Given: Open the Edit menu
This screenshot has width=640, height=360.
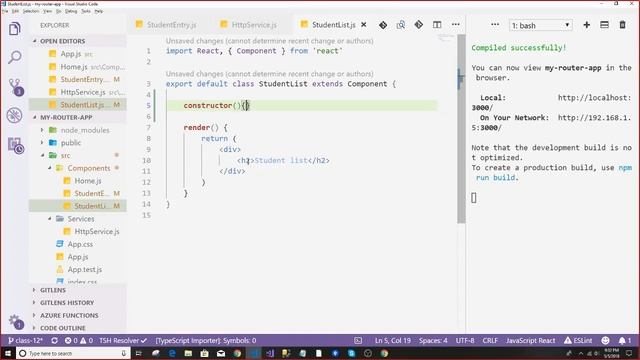Looking at the screenshot, I should [15, 11].
